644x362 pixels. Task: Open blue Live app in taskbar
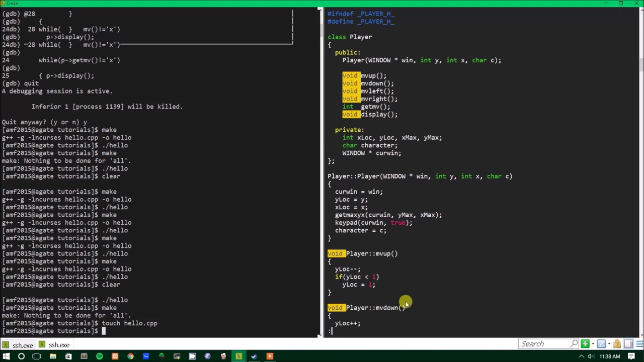146,356
